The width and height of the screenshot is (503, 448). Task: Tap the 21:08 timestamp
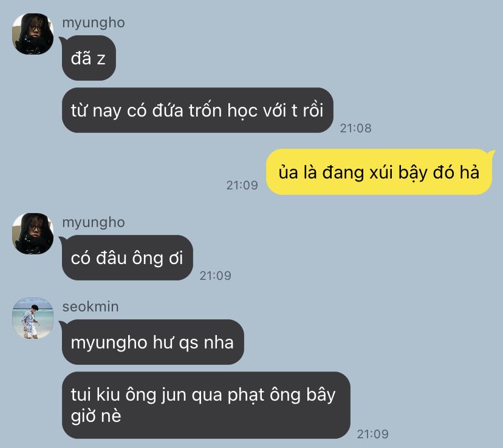(x=356, y=128)
